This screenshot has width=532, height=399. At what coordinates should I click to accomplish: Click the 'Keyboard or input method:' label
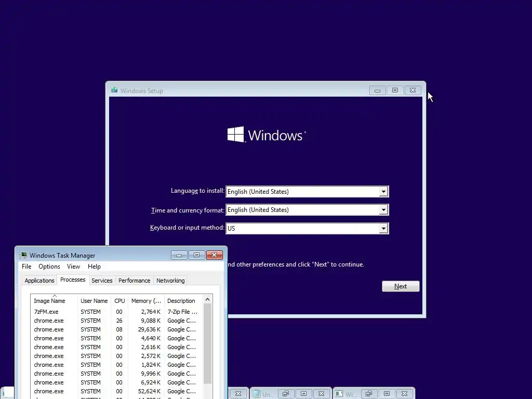(x=187, y=228)
